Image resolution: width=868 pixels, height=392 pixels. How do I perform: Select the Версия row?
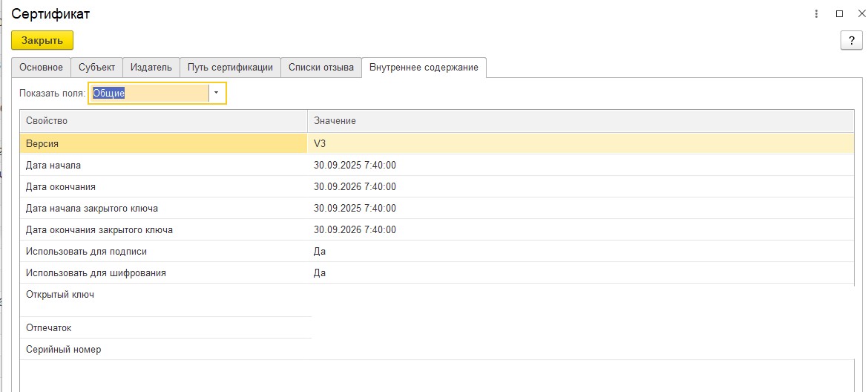[163, 143]
